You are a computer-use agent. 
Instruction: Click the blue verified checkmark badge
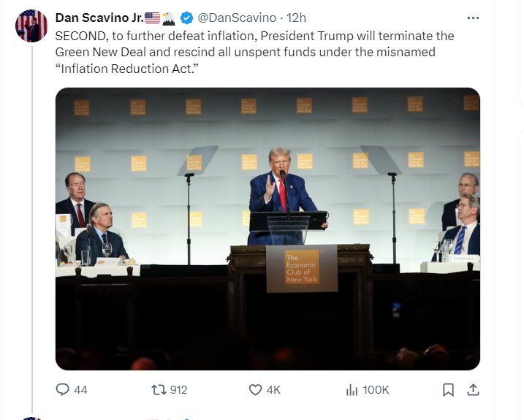point(186,18)
